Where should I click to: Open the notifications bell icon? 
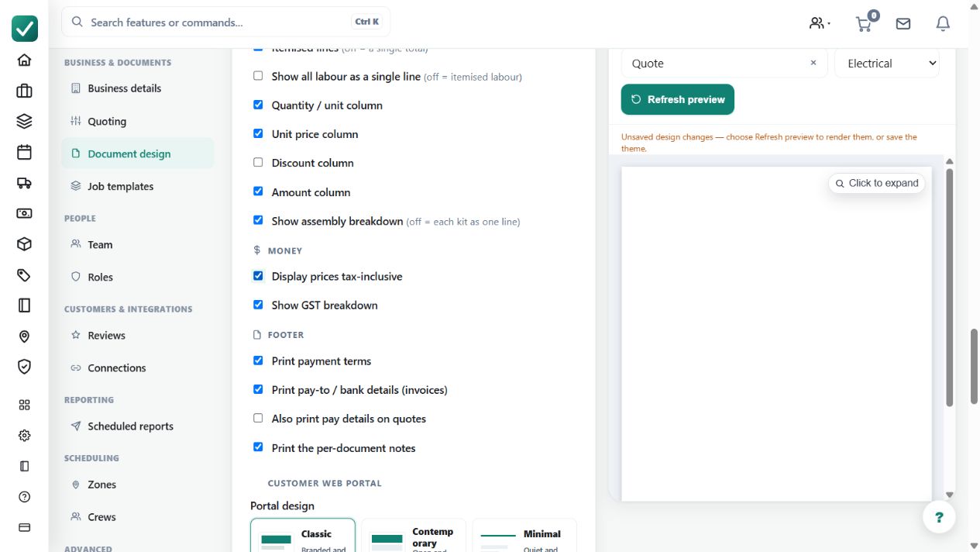[943, 24]
